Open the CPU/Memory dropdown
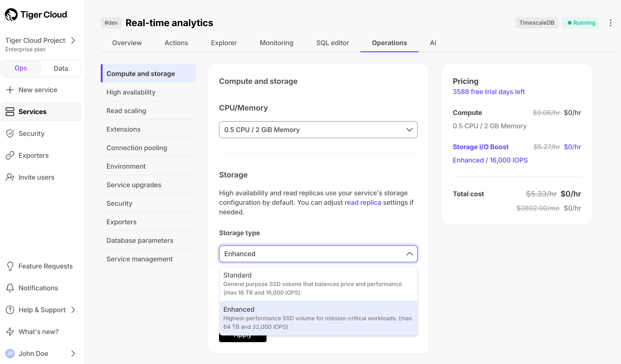 coord(318,130)
